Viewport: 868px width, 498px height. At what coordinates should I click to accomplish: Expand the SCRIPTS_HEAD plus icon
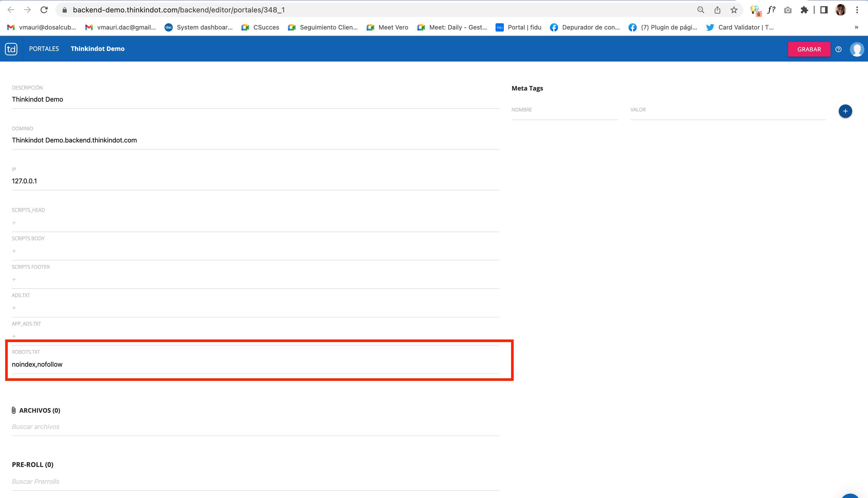point(14,223)
